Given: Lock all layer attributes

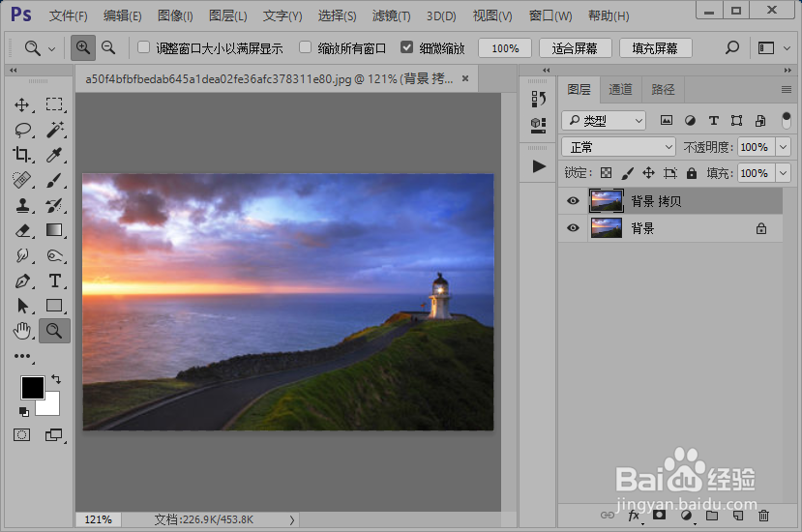Looking at the screenshot, I should click(x=692, y=173).
